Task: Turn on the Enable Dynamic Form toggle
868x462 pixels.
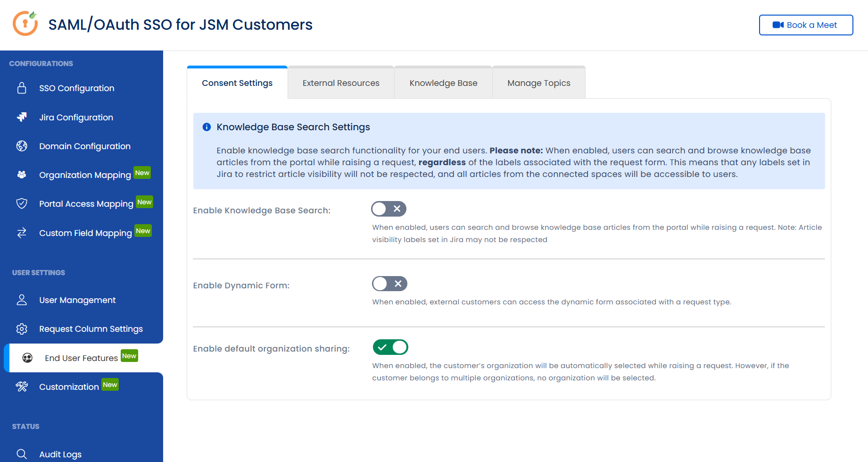Action: coord(389,284)
